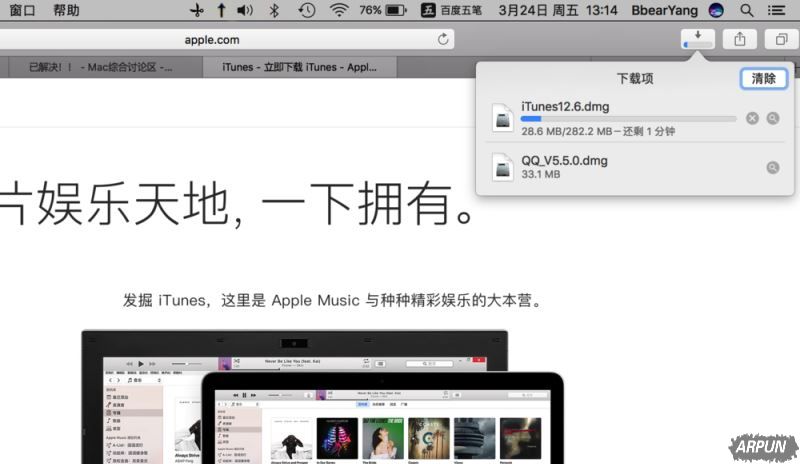Cancel the iTunes12.6.dmg download
Image resolution: width=800 pixels, height=464 pixels.
click(752, 118)
